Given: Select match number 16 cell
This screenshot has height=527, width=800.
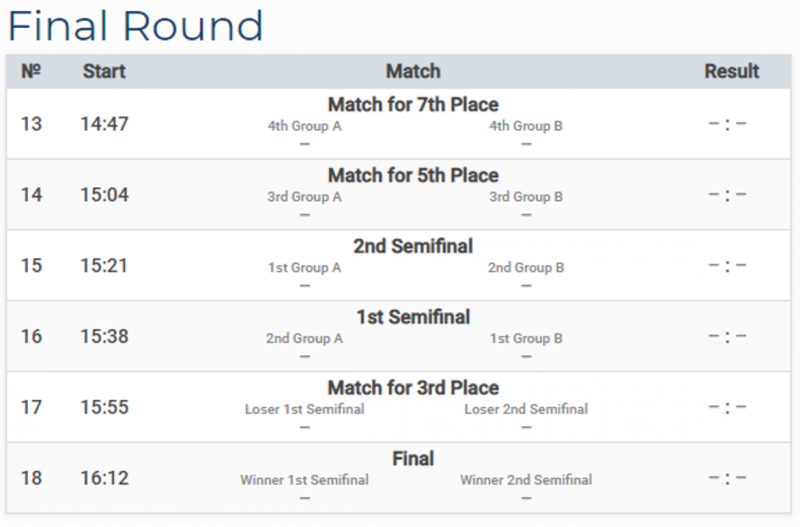Looking at the screenshot, I should click(31, 337).
